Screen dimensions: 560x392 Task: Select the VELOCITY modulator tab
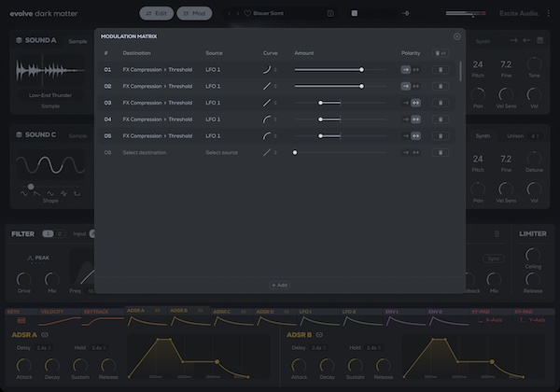(x=60, y=316)
